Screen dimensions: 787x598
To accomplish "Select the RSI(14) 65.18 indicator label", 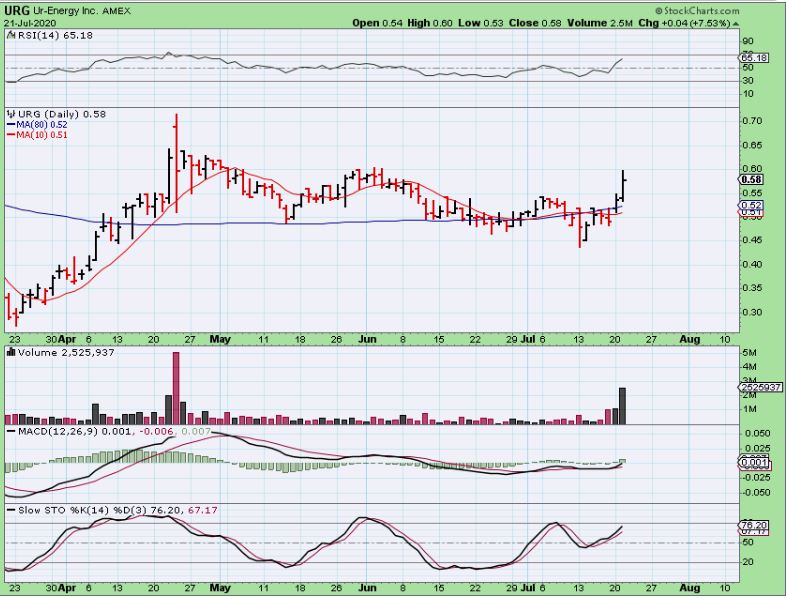I will [x=55, y=36].
